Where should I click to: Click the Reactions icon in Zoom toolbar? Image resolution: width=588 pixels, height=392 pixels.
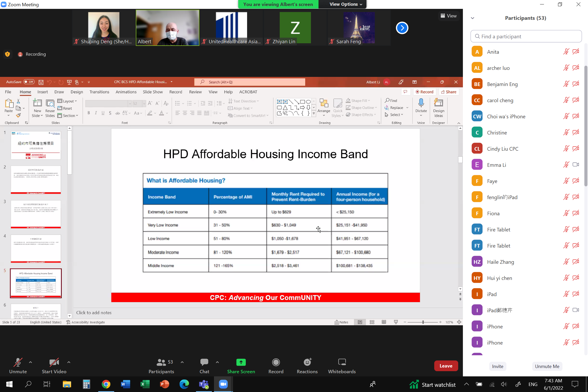tap(307, 363)
